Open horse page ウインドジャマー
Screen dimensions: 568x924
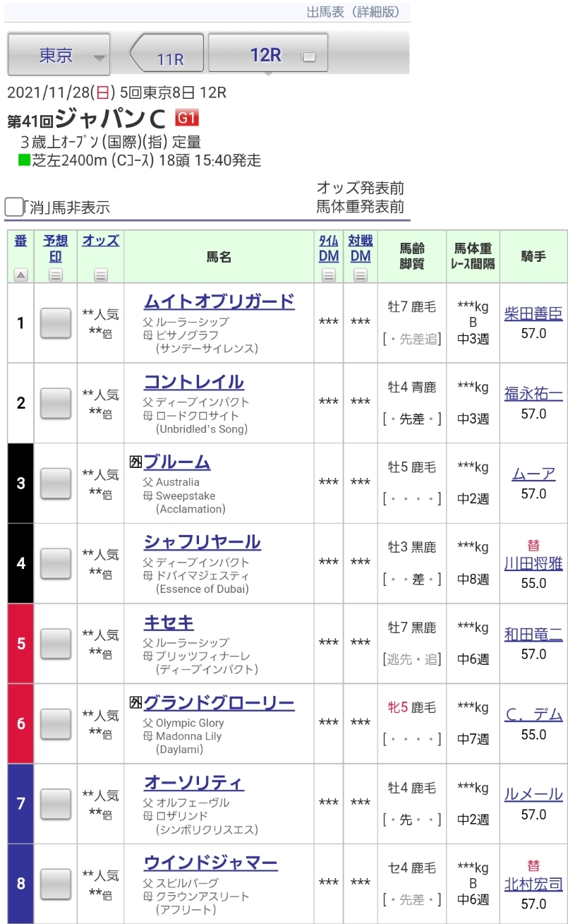[x=211, y=863]
